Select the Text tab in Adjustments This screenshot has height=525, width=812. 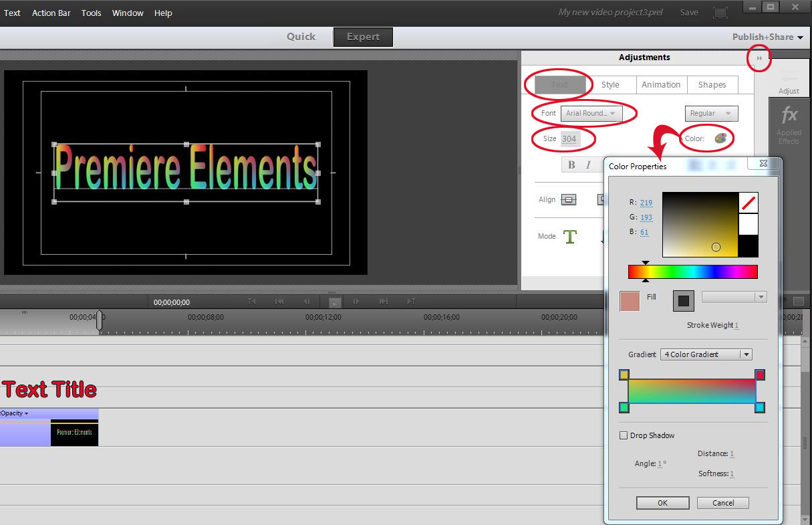tap(559, 85)
